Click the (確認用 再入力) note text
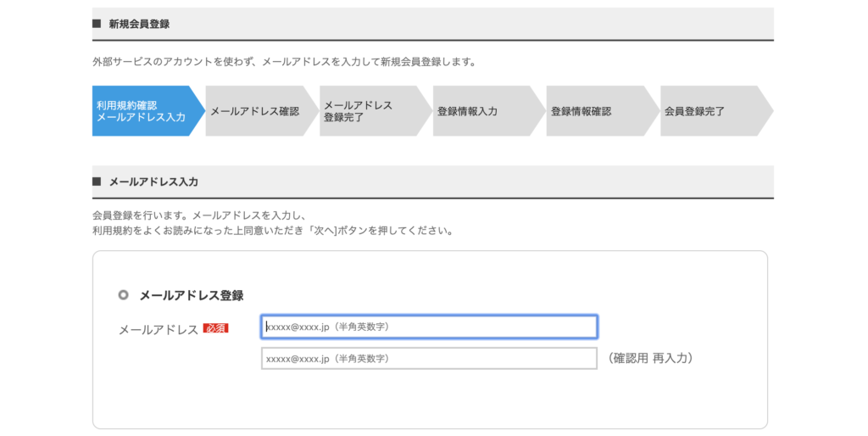 pyautogui.click(x=650, y=359)
